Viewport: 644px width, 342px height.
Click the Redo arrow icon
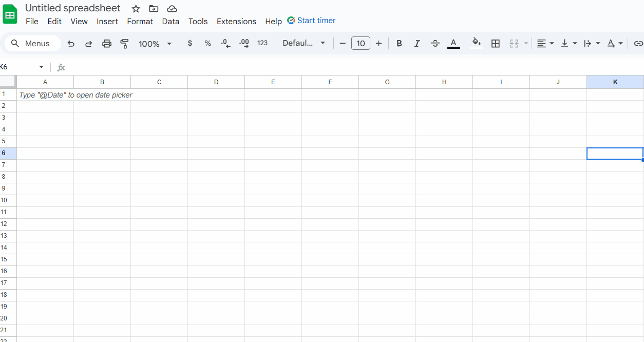[x=88, y=44]
